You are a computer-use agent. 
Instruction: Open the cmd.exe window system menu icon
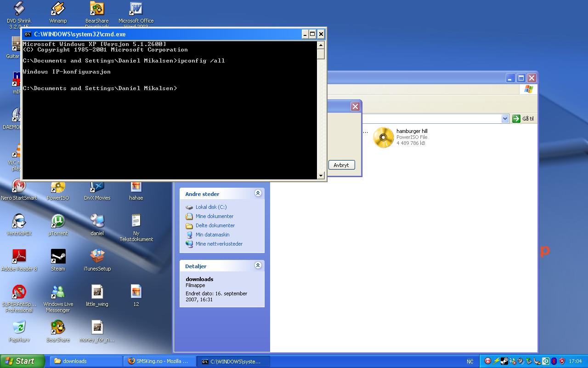coord(28,34)
